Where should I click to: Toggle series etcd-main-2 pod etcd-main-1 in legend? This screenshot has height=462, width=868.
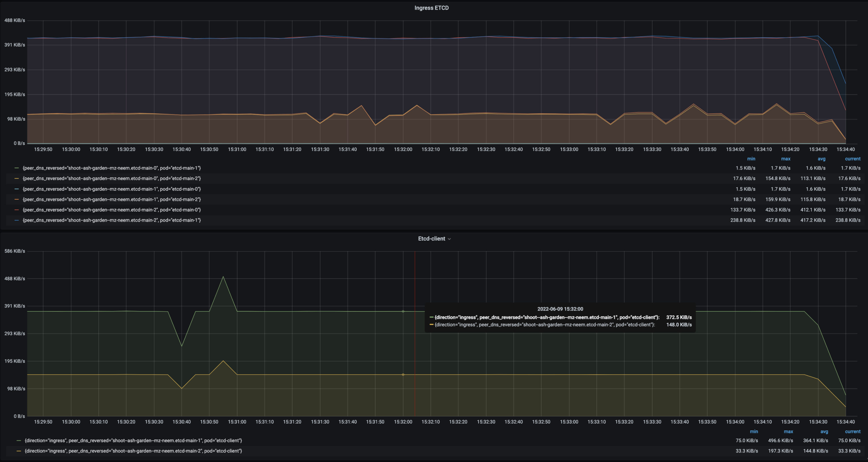pos(112,220)
